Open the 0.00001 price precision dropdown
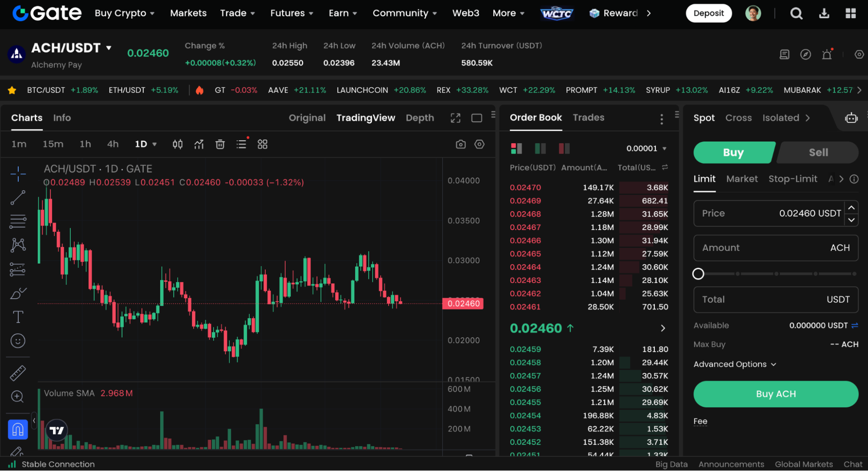The height and width of the screenshot is (471, 868). tap(646, 148)
